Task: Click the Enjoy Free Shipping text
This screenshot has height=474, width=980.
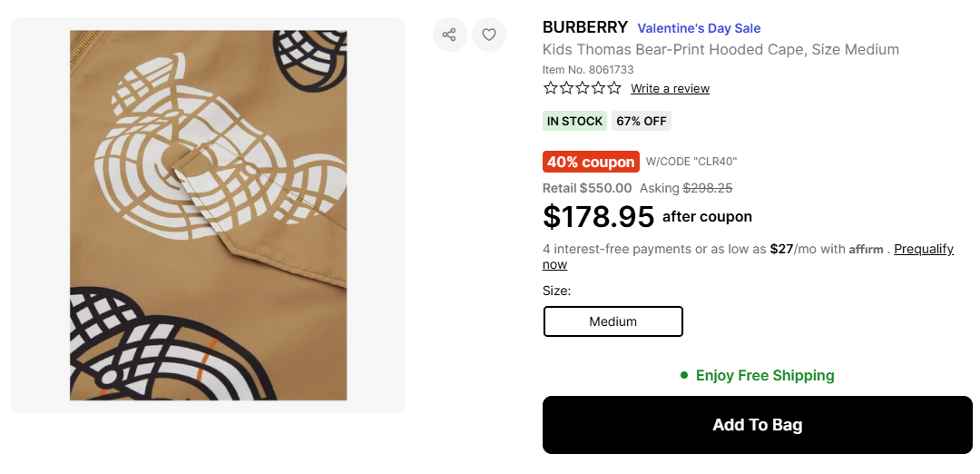Action: tap(765, 375)
